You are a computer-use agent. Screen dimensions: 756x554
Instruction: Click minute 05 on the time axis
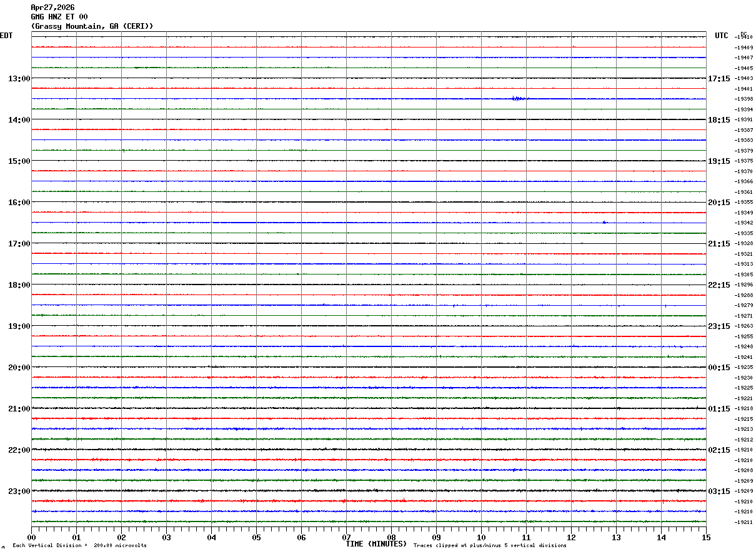pyautogui.click(x=256, y=537)
